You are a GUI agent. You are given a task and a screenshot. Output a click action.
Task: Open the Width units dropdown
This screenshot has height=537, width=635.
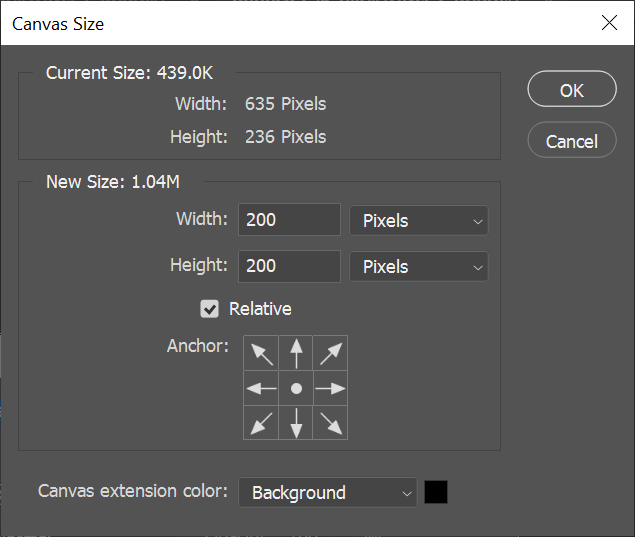(x=418, y=221)
